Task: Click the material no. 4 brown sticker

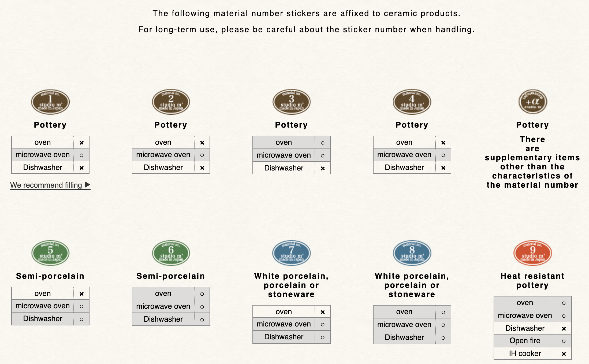Action: (412, 102)
